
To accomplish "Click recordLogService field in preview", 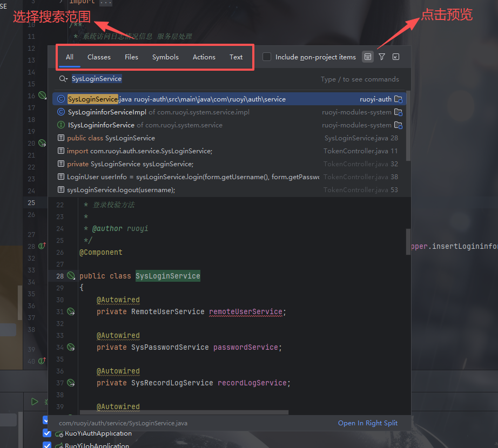I will pos(252,383).
